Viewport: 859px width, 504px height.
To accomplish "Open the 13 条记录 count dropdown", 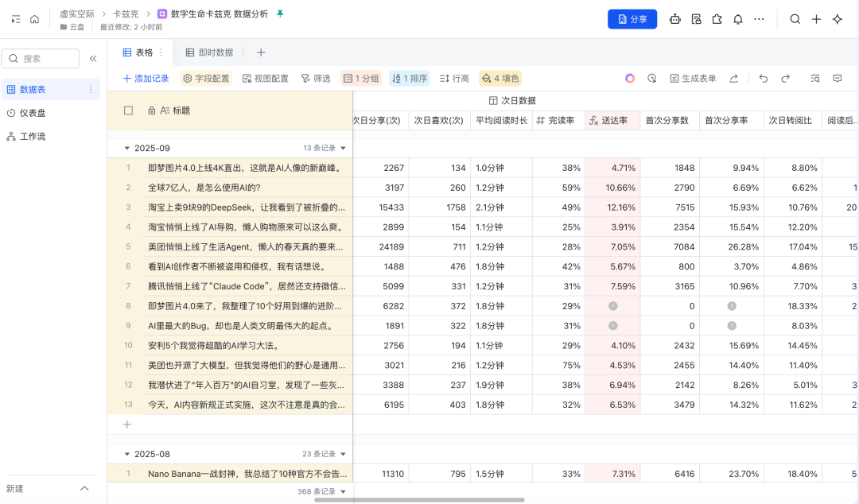I will click(325, 147).
